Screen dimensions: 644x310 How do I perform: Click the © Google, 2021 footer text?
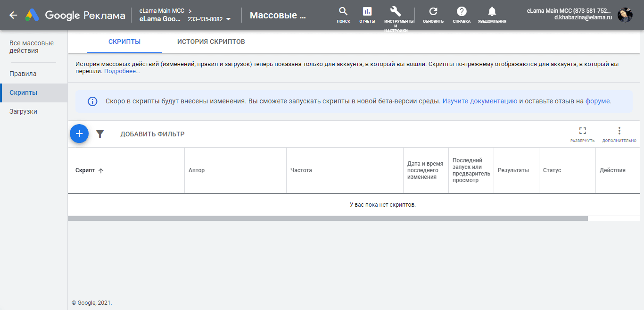[x=92, y=303]
